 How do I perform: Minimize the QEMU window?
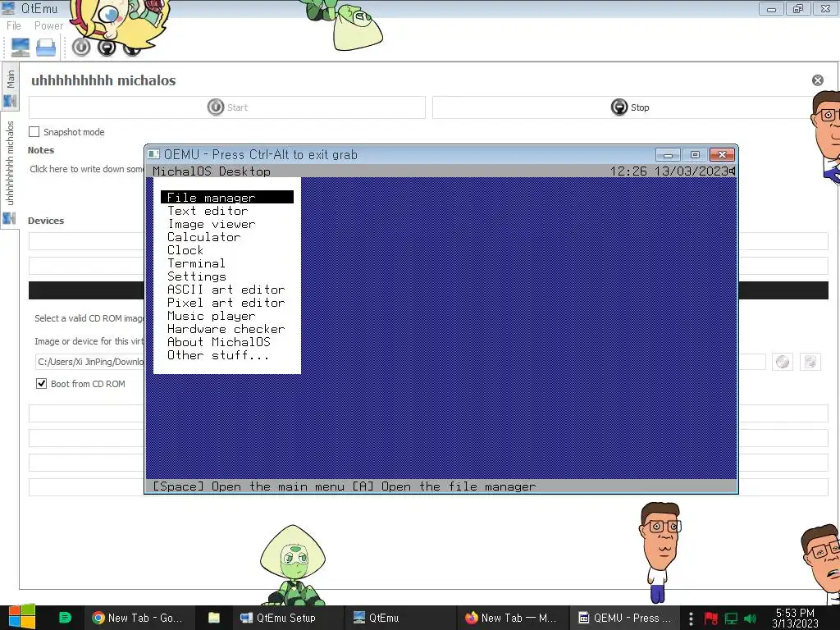point(668,155)
